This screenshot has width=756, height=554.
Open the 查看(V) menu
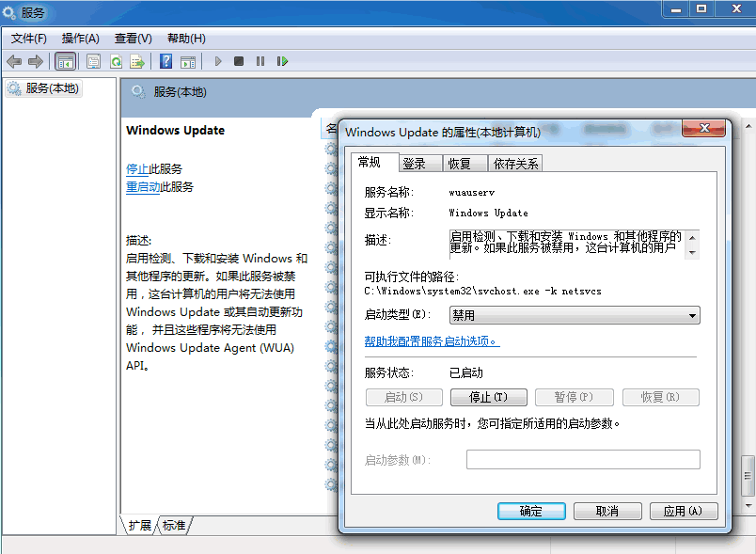pos(133,39)
